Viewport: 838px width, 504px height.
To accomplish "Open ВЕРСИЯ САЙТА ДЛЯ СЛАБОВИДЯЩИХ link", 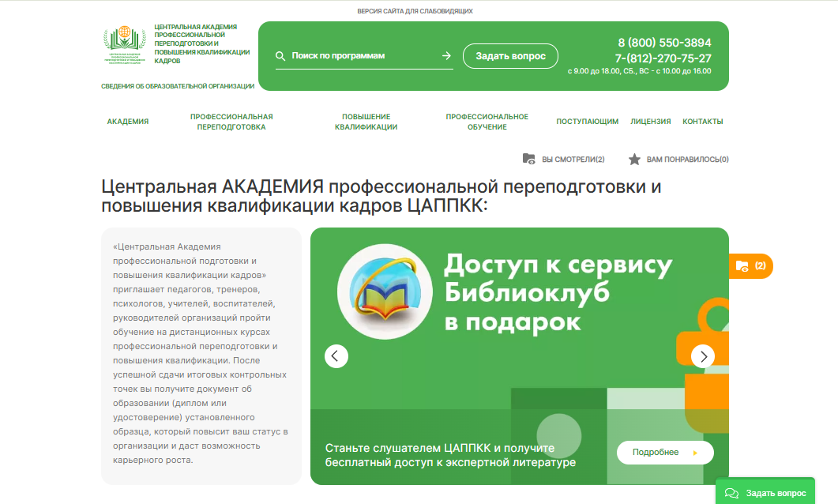I will tap(415, 11).
